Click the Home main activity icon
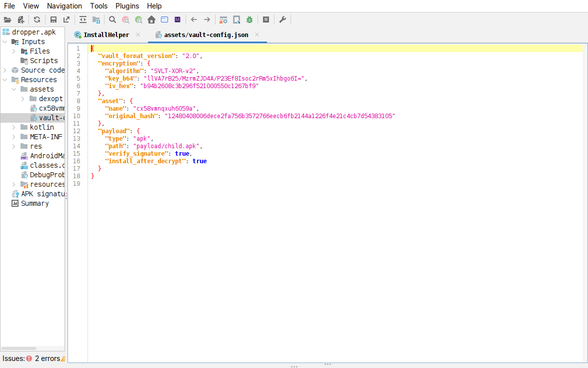 click(151, 20)
